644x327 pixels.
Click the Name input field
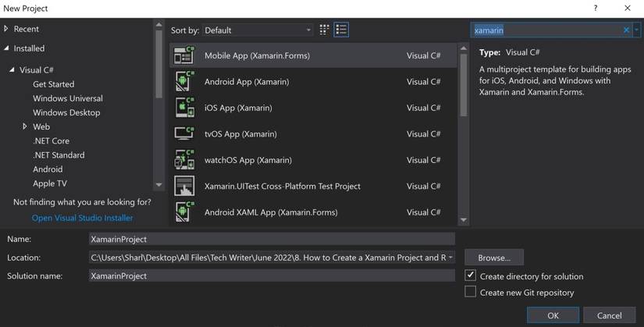[x=272, y=239]
